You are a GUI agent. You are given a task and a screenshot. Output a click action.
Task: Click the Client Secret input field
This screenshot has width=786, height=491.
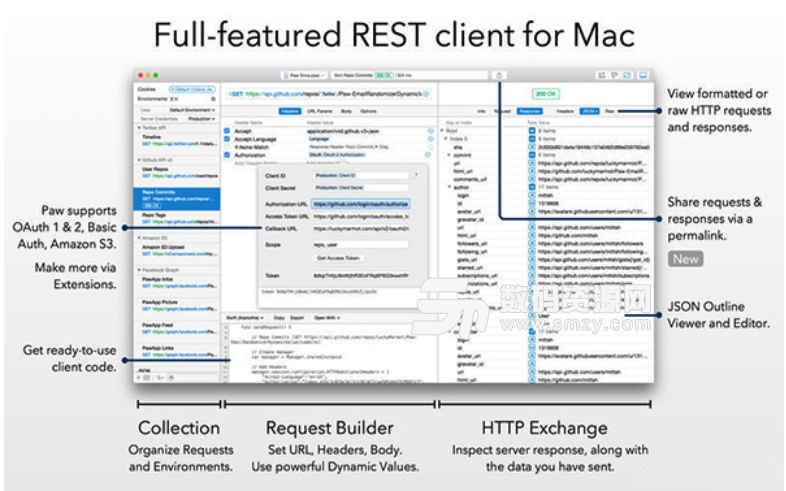(x=360, y=187)
